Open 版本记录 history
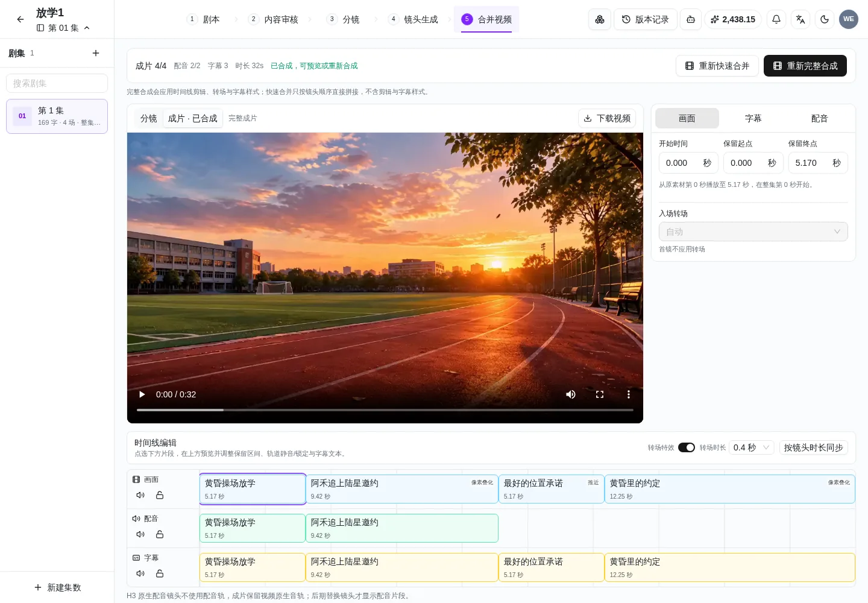This screenshot has width=868, height=603. [x=645, y=19]
